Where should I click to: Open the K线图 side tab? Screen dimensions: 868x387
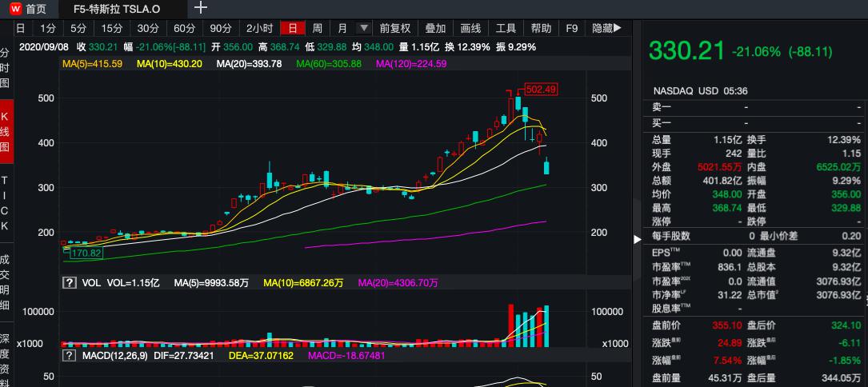click(6, 132)
